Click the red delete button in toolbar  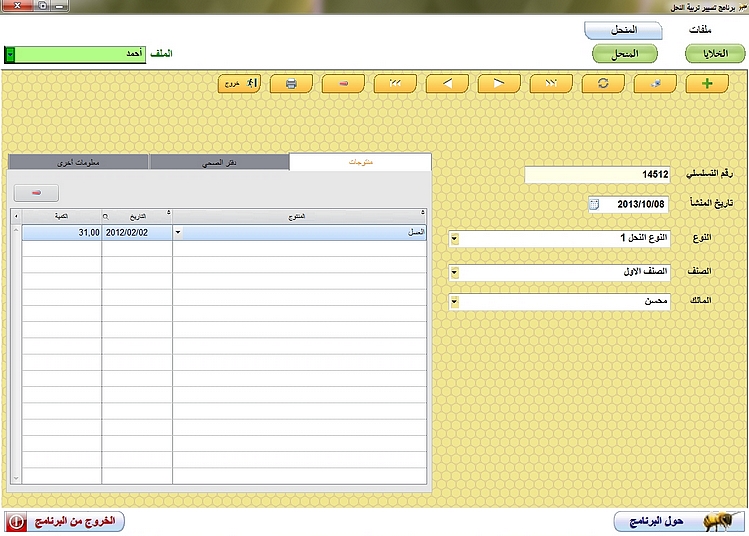[x=343, y=84]
